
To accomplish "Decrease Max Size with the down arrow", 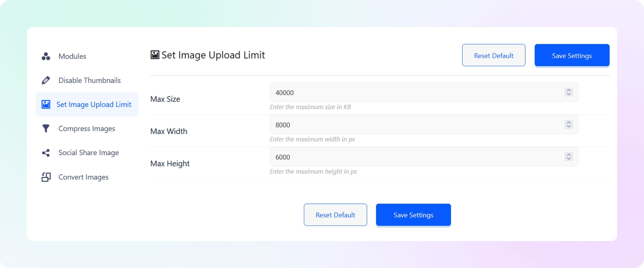I will pyautogui.click(x=568, y=94).
